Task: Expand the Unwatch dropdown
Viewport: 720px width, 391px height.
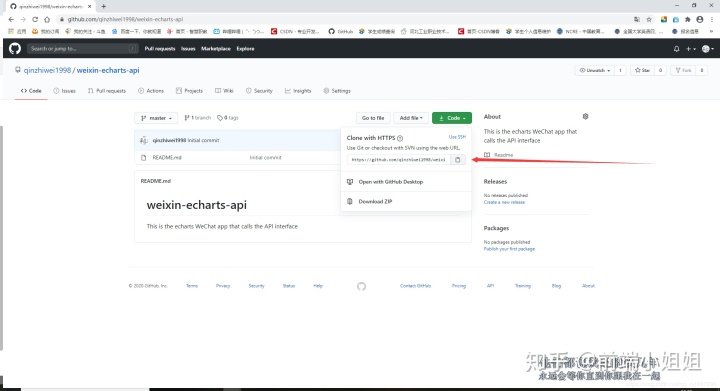Action: click(x=595, y=70)
